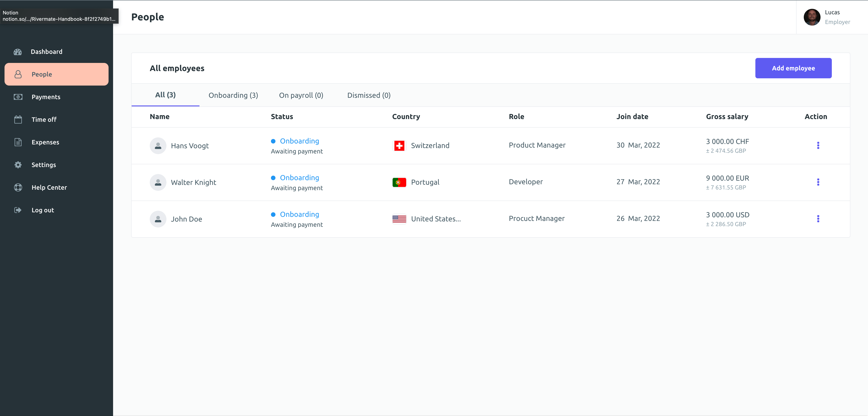Click the Onboarding status link for John Doe
This screenshot has width=868, height=416.
pos(300,214)
